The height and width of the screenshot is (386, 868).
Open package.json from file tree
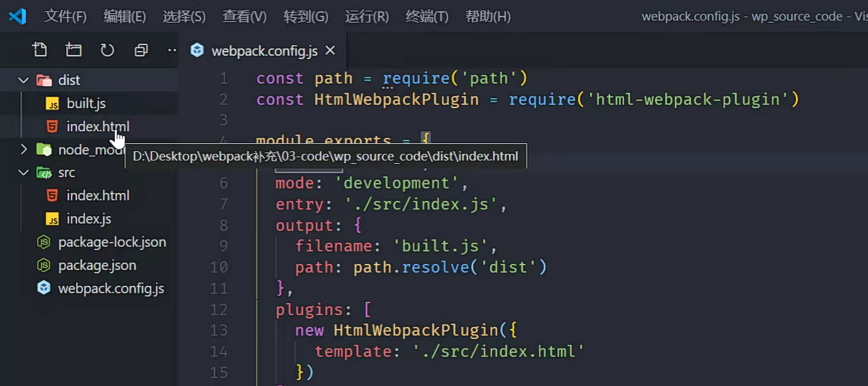pos(97,265)
